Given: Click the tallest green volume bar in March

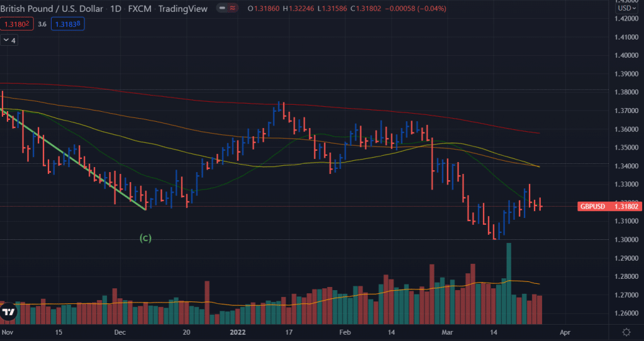Looking at the screenshot, I should (x=509, y=283).
